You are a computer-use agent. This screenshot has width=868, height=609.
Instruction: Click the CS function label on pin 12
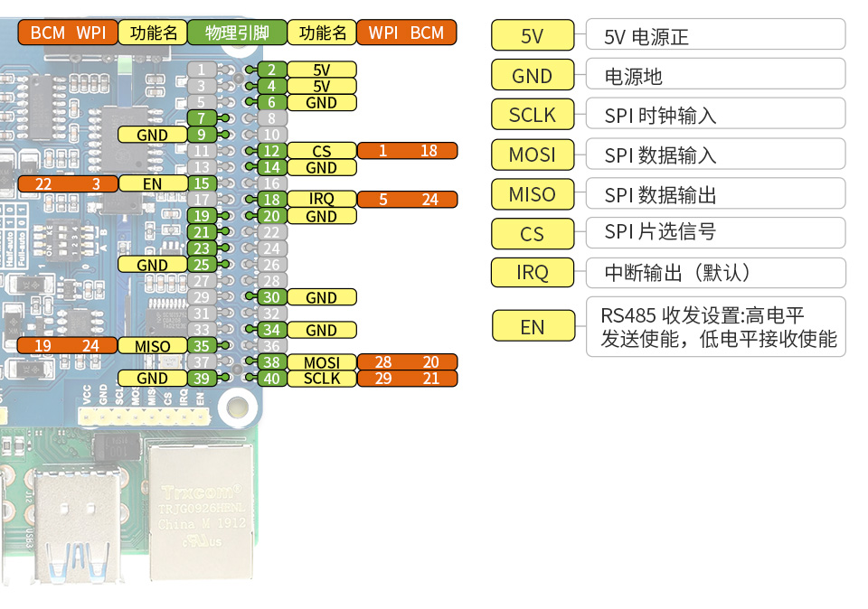coord(321,151)
